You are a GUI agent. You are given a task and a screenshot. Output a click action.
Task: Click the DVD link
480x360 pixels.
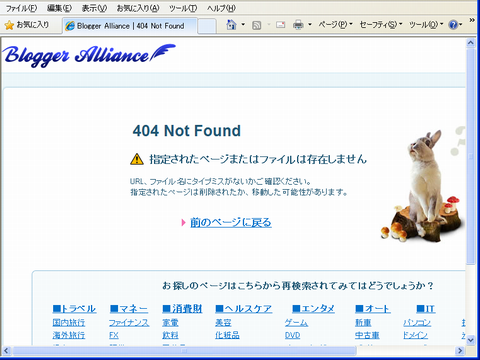click(292, 335)
